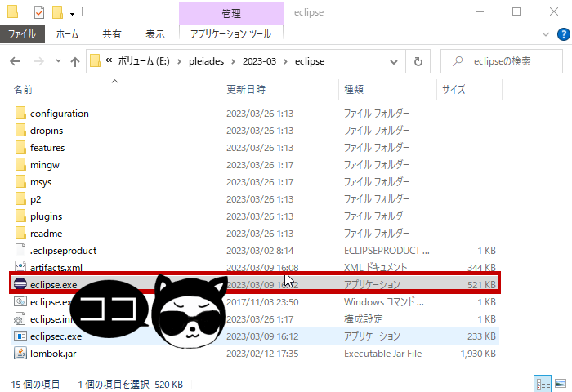
Task: Select the dropins folder icon
Action: [x=20, y=130]
